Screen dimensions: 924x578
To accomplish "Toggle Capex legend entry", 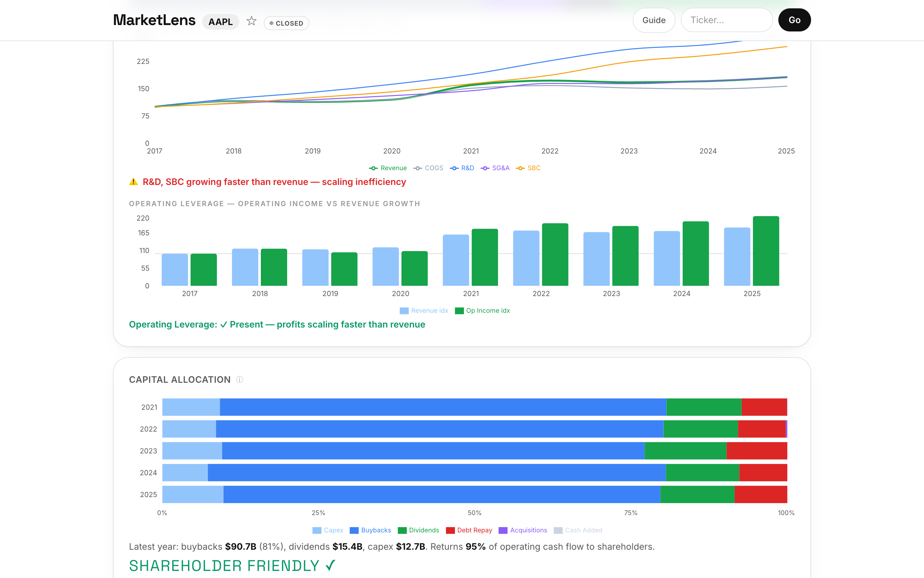I will coord(328,530).
